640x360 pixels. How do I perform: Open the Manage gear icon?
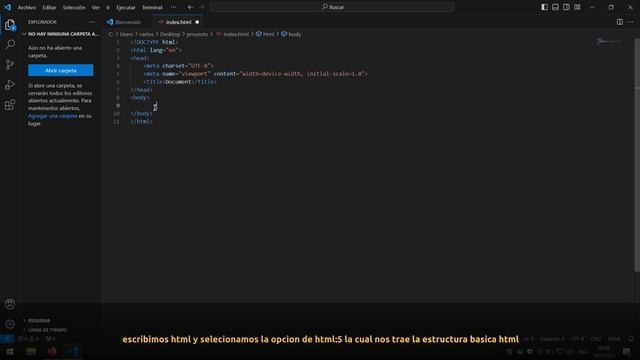10,324
